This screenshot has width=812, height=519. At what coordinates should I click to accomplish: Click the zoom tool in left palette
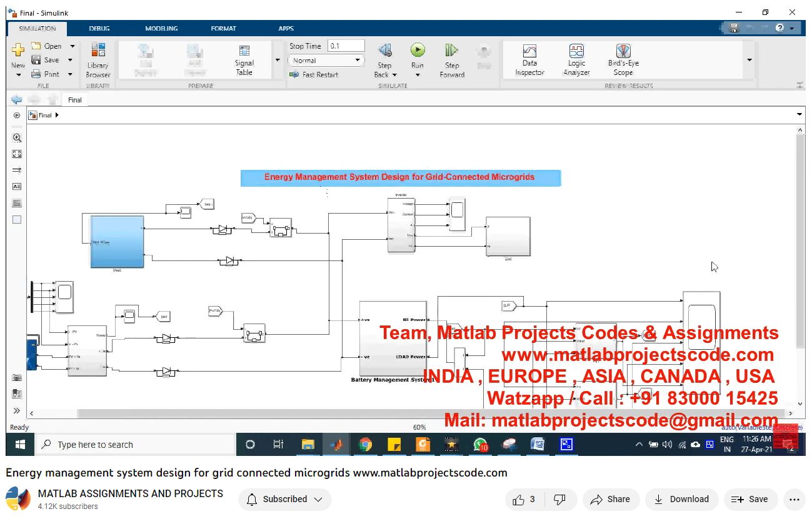pyautogui.click(x=17, y=138)
